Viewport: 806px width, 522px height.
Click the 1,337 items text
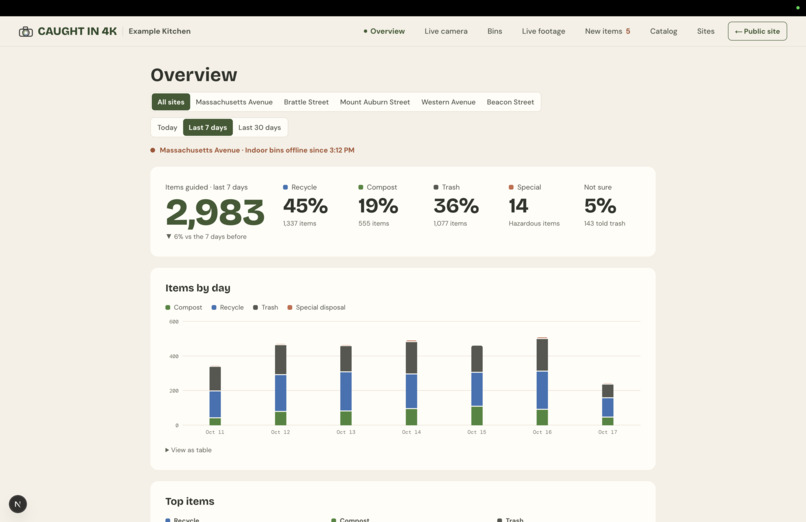(300, 223)
